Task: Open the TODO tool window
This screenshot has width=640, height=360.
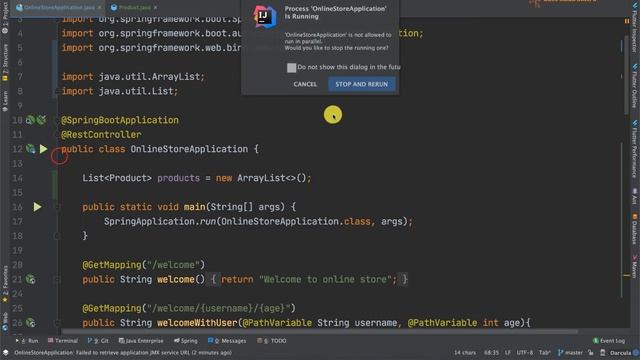Action: pyautogui.click(x=272, y=340)
